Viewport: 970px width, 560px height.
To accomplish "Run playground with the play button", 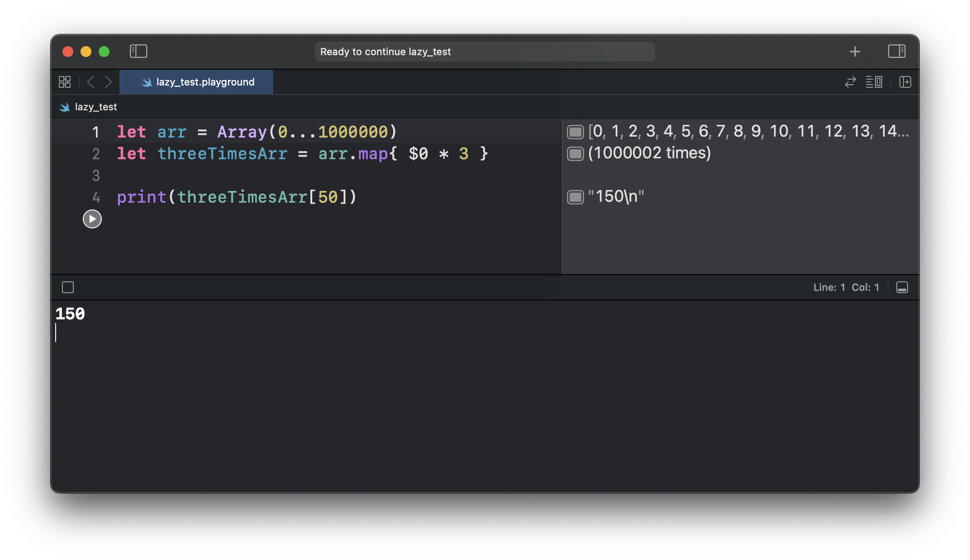I will (x=92, y=219).
